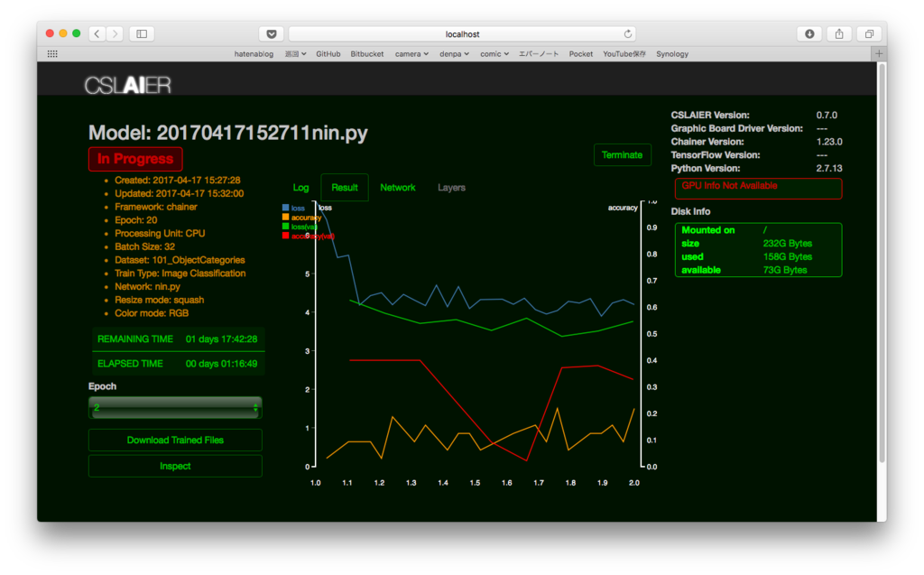Toggle the blue loss legend swatch
The image size is (924, 575).
286,208
